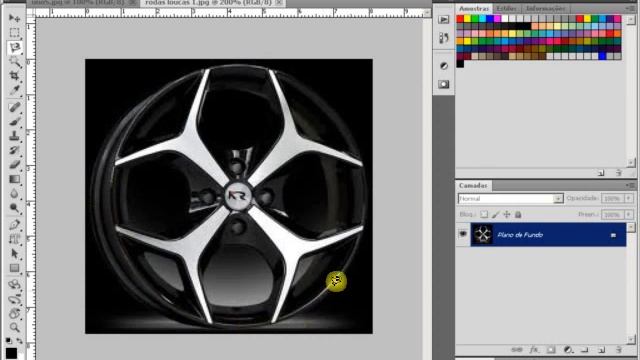Image resolution: width=640 pixels, height=360 pixels.
Task: Swap foreground and background colors
Action: click(19, 340)
